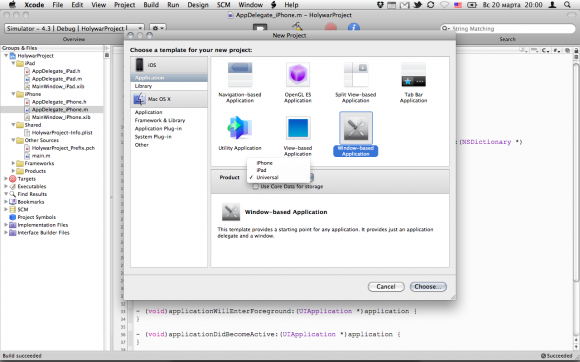The height and width of the screenshot is (362, 580).
Task: Open the SCM menu in menu bar
Action: pos(223,5)
